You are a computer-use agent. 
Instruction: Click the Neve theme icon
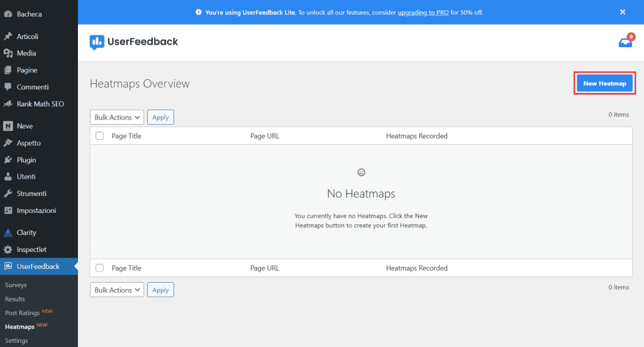tap(8, 126)
